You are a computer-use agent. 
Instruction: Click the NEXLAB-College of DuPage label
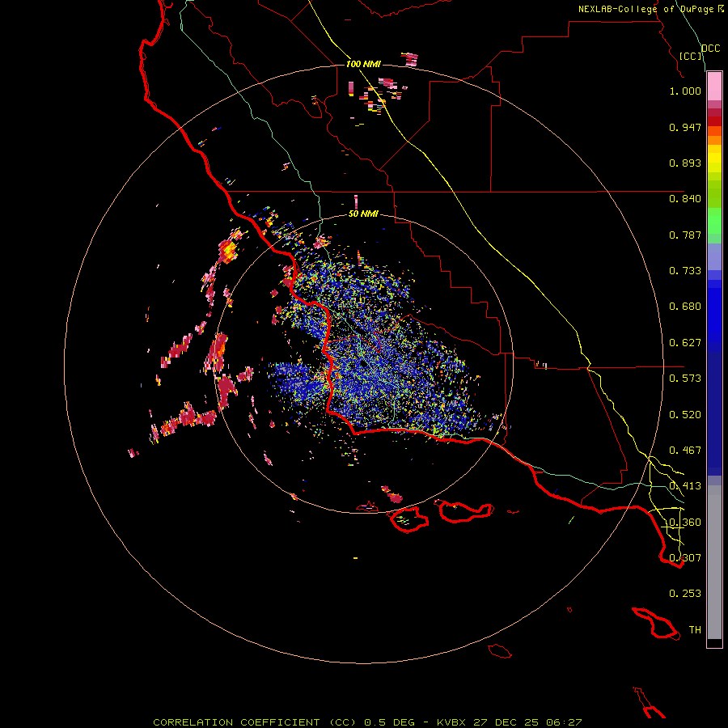pyautogui.click(x=645, y=9)
